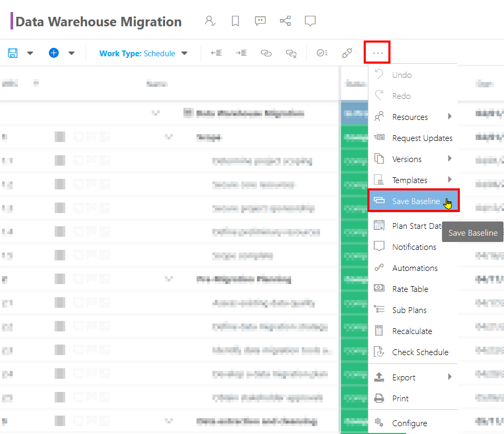Open the Work Type: Schedule dropdown
The width and height of the screenshot is (504, 434).
[143, 54]
